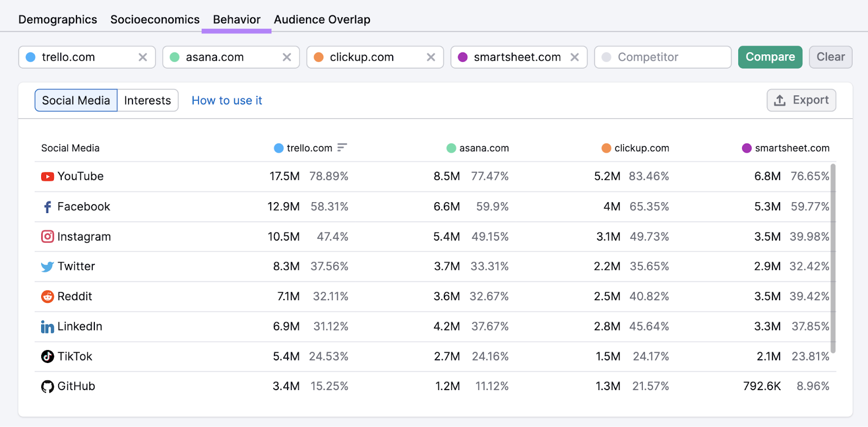Click the GitHub octocat icon

point(48,386)
